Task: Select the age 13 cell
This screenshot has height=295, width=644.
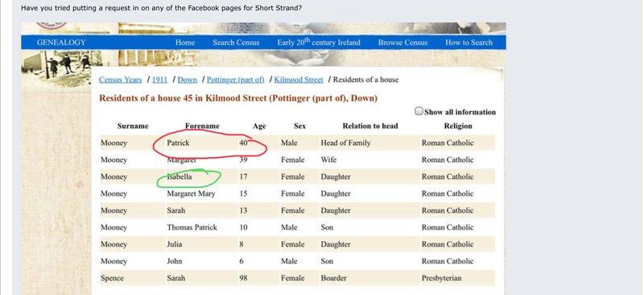Action: pyautogui.click(x=243, y=210)
